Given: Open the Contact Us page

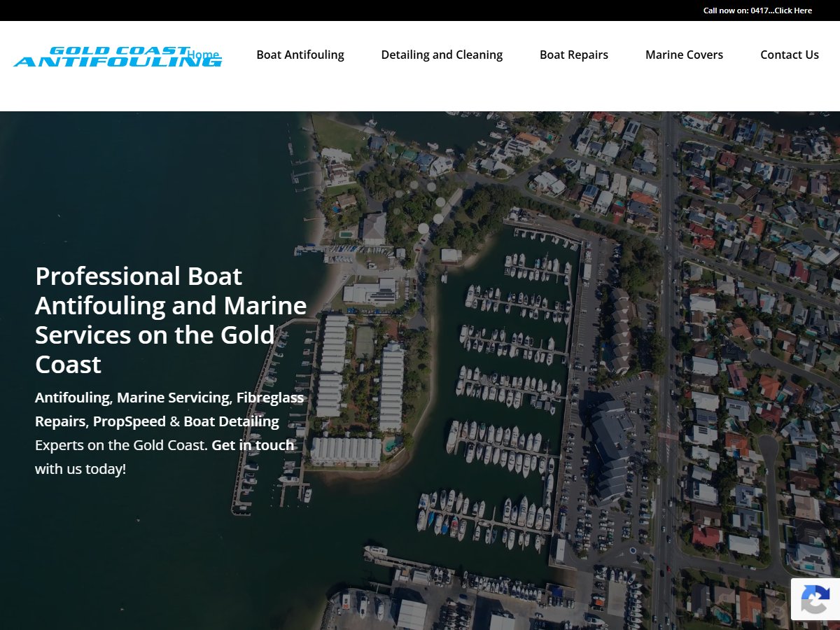Looking at the screenshot, I should [790, 55].
